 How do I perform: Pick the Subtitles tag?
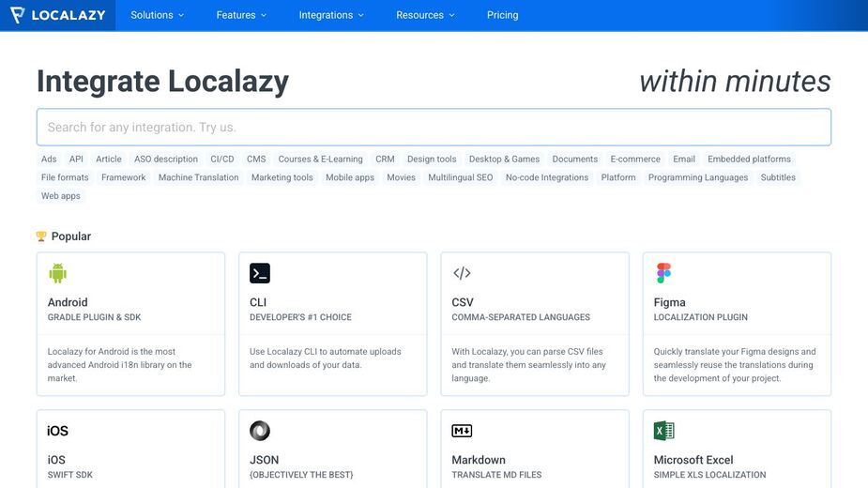[x=778, y=177]
